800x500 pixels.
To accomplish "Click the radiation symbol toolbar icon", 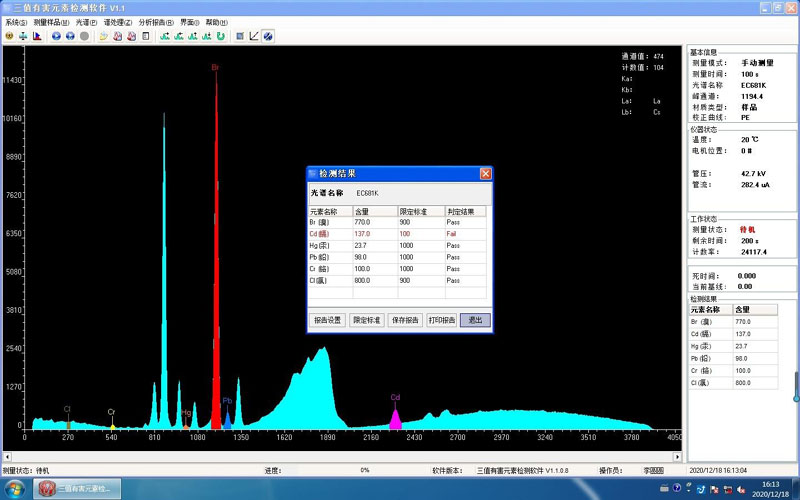I will (x=9, y=36).
